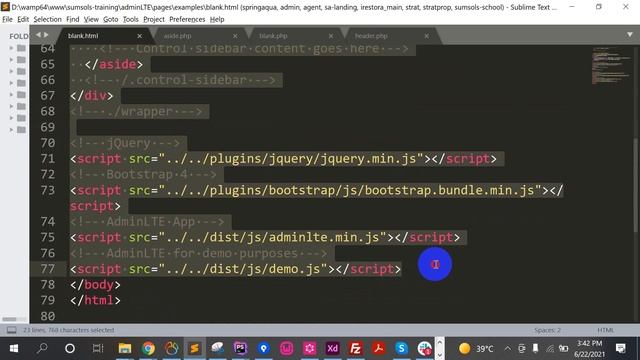Expand the topmost folder in the sidebar
Image resolution: width=640 pixels, height=360 pixels.
tap(11, 48)
